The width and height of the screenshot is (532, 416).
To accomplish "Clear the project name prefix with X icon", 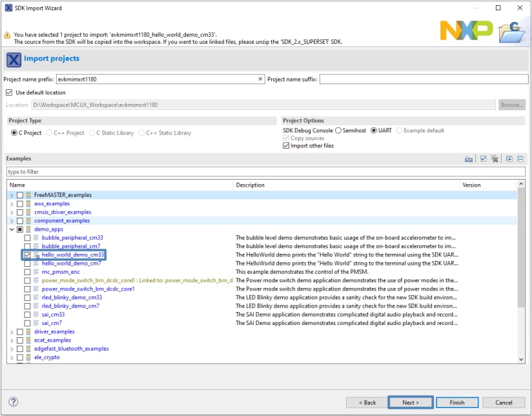I will 260,79.
